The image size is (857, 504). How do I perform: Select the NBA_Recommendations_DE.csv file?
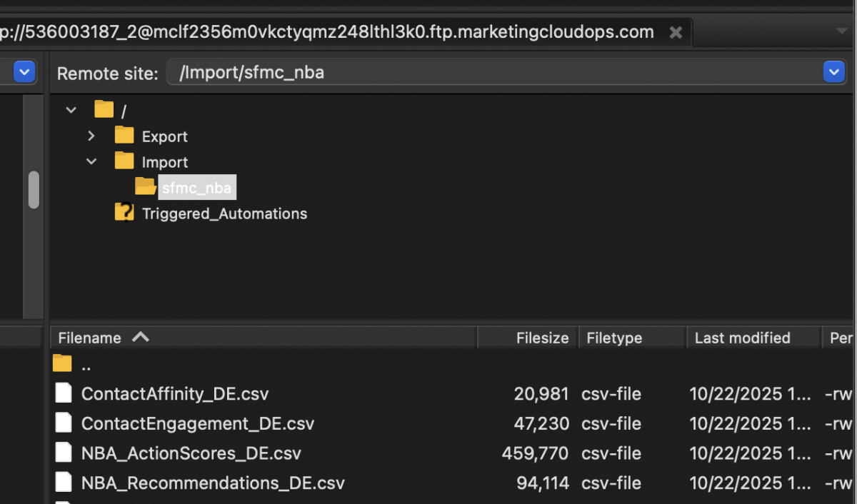coord(214,483)
